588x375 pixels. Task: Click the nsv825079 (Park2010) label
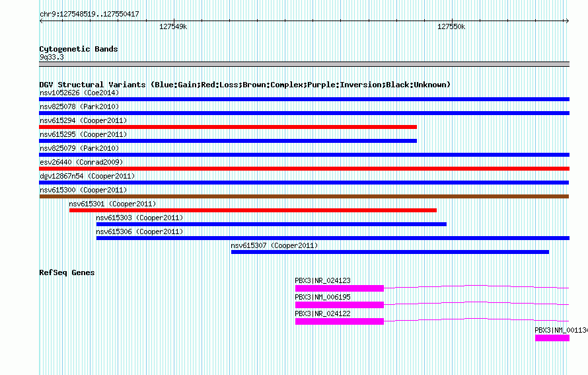(79, 148)
